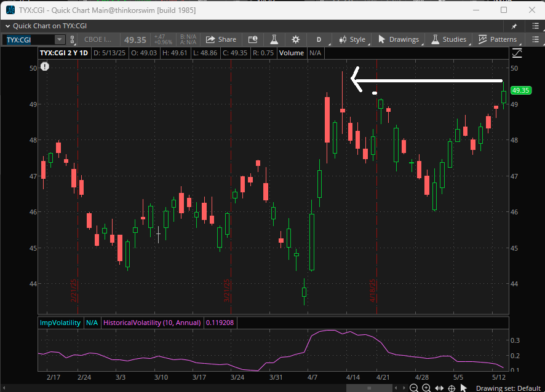Click the horizontal chart scrollbar thumb
545x392 pixels.
pyautogui.click(x=369, y=388)
